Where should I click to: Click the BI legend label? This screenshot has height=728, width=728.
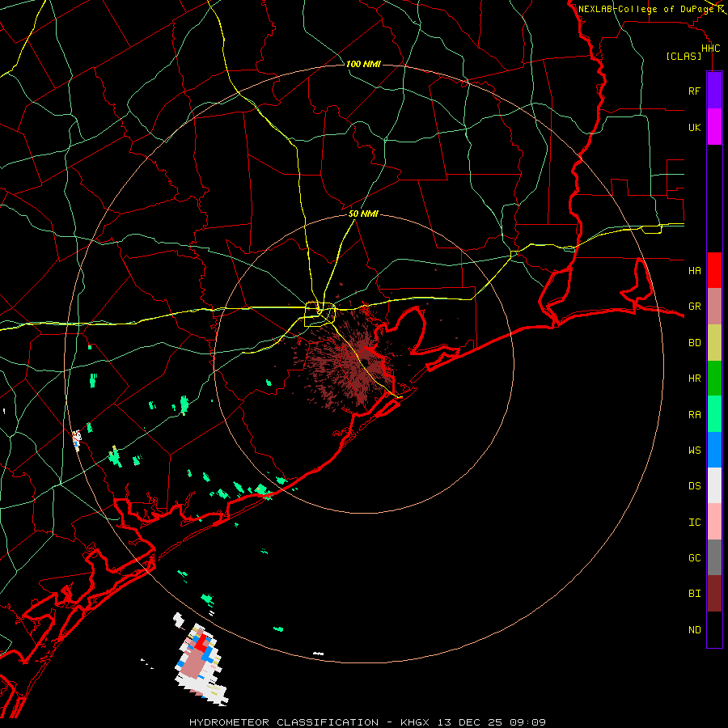click(694, 594)
